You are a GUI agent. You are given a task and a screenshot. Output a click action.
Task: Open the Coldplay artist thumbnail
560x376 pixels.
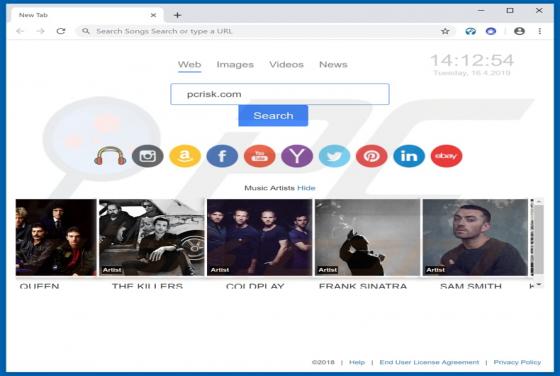(x=259, y=237)
